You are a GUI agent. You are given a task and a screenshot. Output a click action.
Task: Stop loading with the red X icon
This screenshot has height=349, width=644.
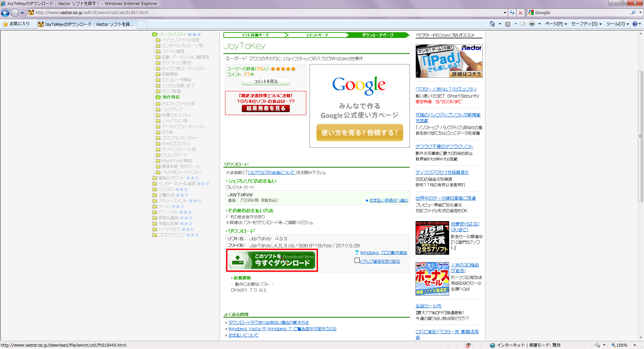coord(521,13)
